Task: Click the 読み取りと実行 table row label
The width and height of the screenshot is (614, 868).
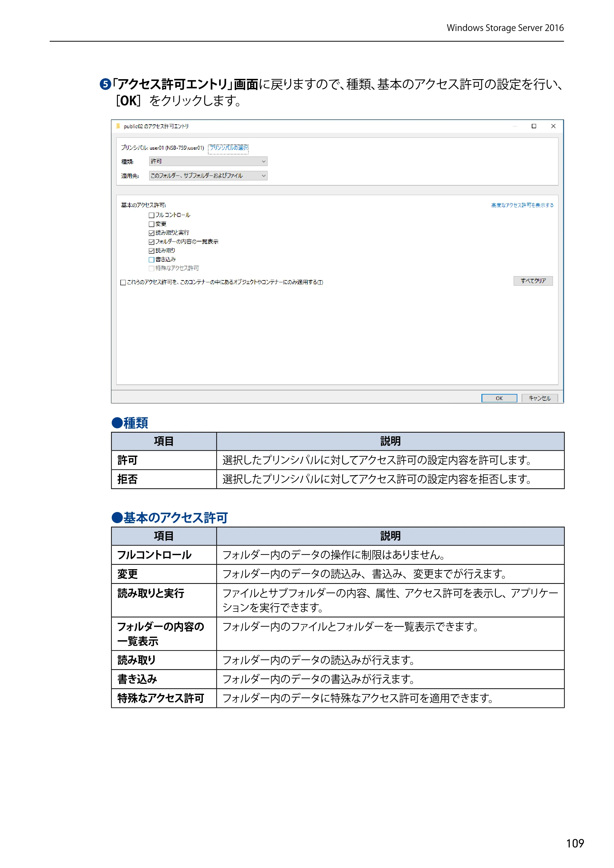Action: 150,593
